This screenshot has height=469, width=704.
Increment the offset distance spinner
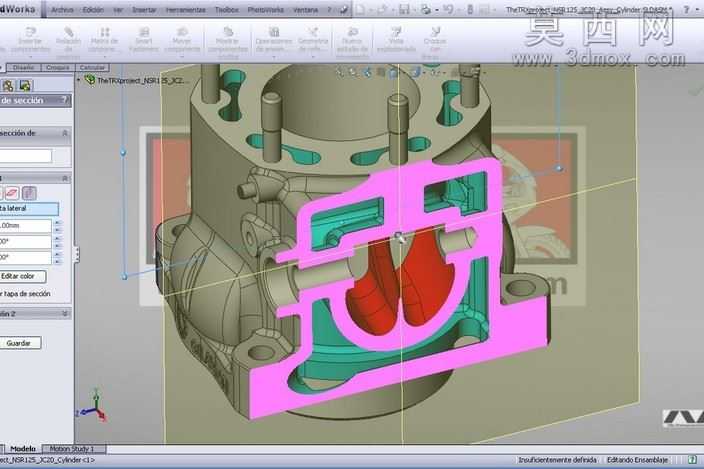click(57, 223)
